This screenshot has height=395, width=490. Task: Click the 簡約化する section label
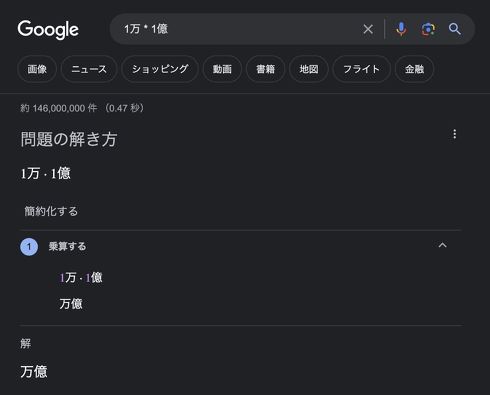[x=51, y=211]
